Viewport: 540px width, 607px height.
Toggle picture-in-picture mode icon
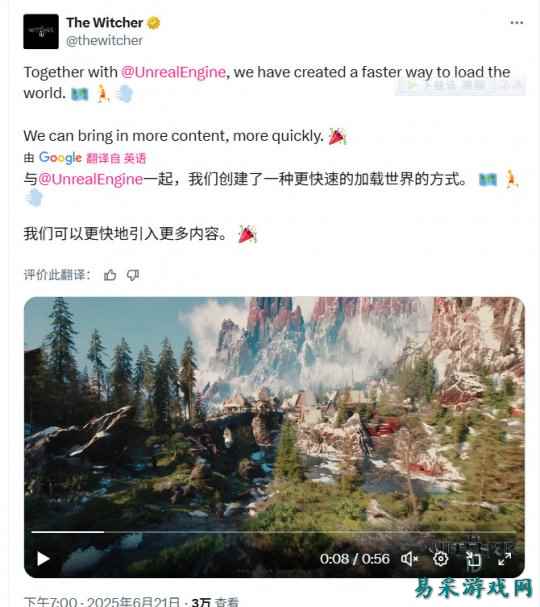click(473, 559)
